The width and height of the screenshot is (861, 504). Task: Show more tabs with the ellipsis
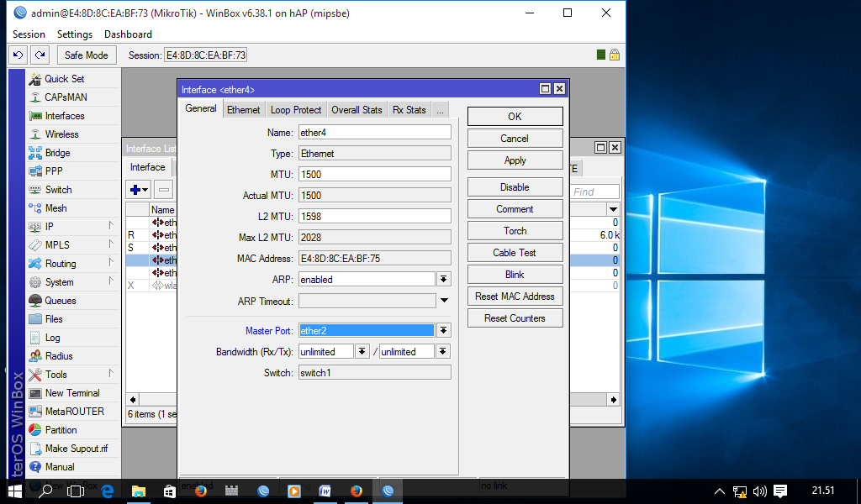coord(441,110)
